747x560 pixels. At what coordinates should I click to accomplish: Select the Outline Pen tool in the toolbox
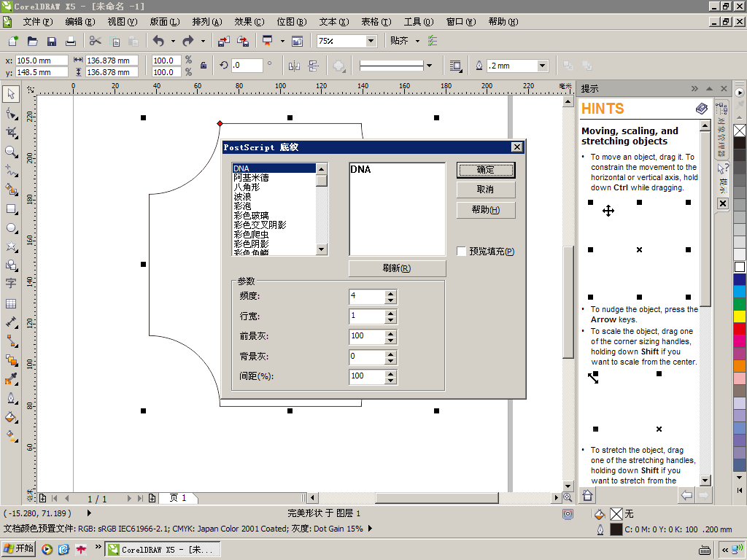coord(11,398)
